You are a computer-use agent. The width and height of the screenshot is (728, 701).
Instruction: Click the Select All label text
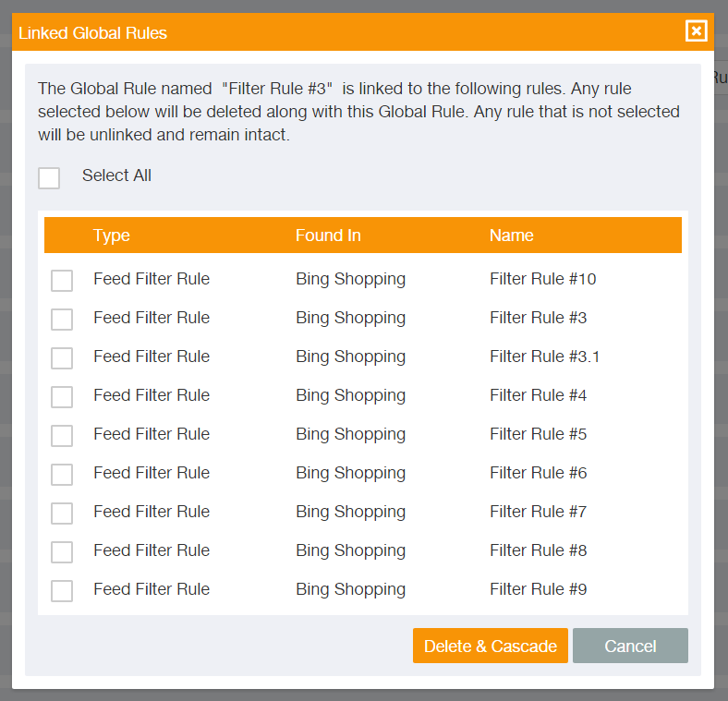116,175
